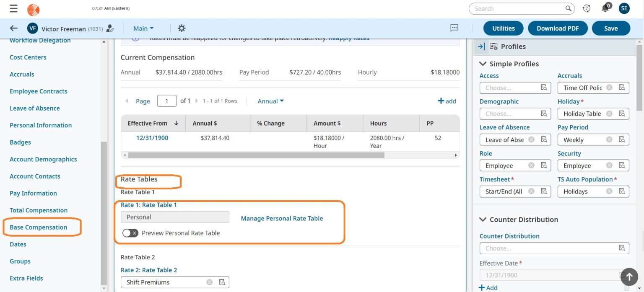Open notifications bell icon
Viewport: 644px width, 292px height.
click(605, 8)
